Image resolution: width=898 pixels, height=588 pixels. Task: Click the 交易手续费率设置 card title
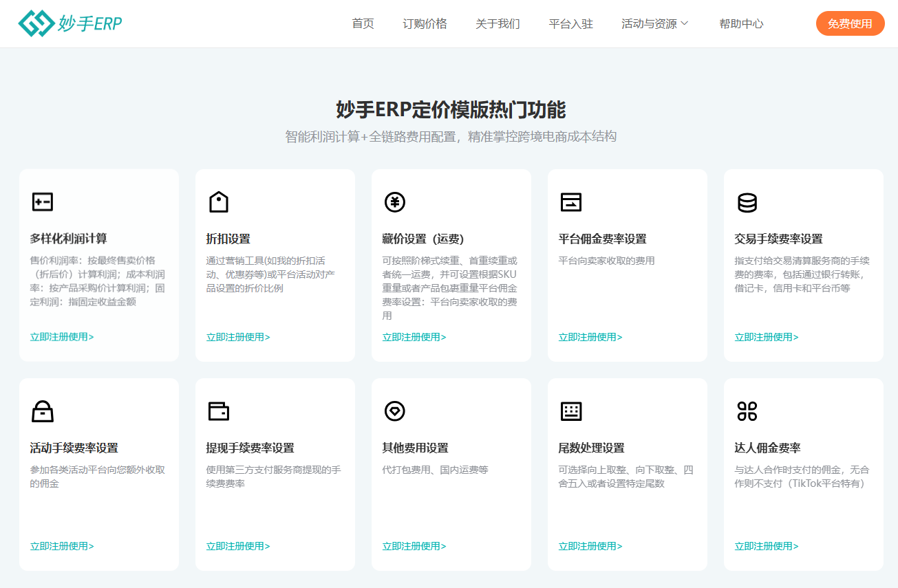pos(779,239)
